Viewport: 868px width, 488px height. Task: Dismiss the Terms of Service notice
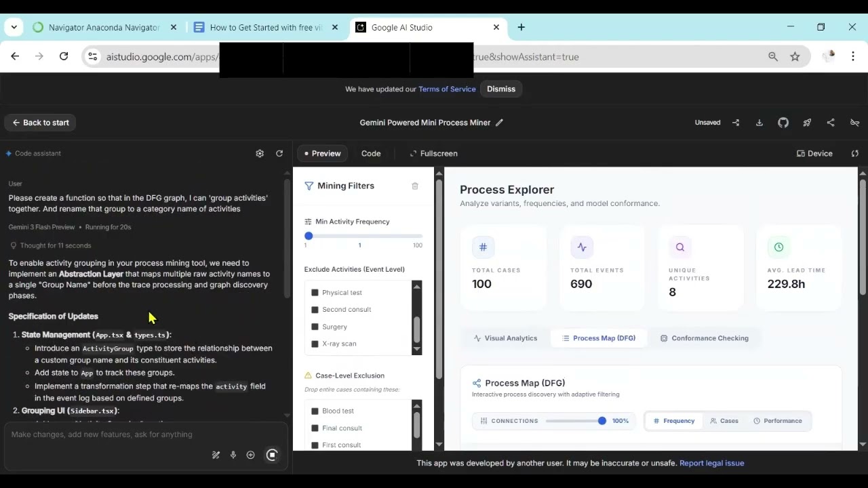coord(501,89)
